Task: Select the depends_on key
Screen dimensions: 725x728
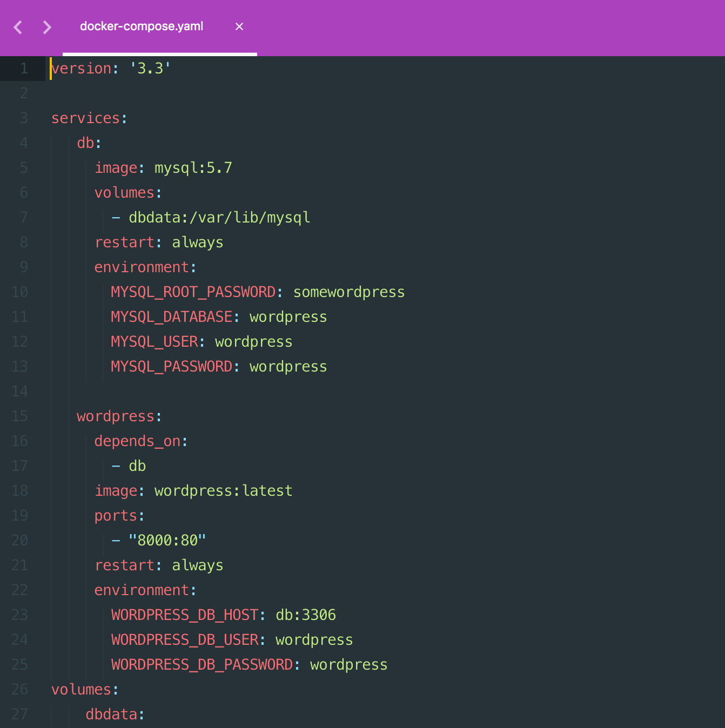Action: coord(136,441)
